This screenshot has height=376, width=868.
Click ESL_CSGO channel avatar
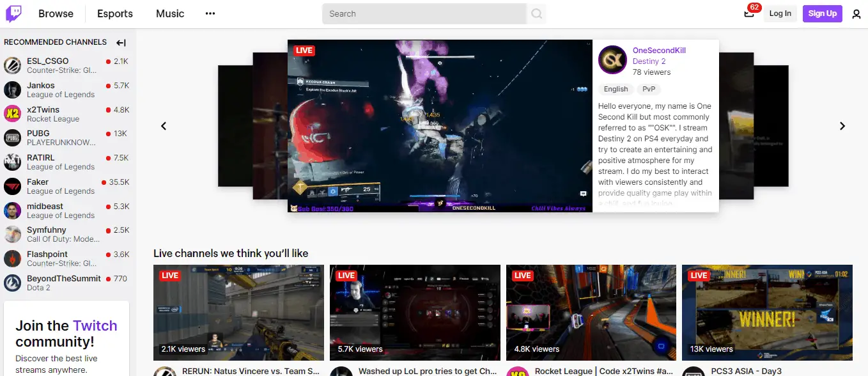coord(12,65)
